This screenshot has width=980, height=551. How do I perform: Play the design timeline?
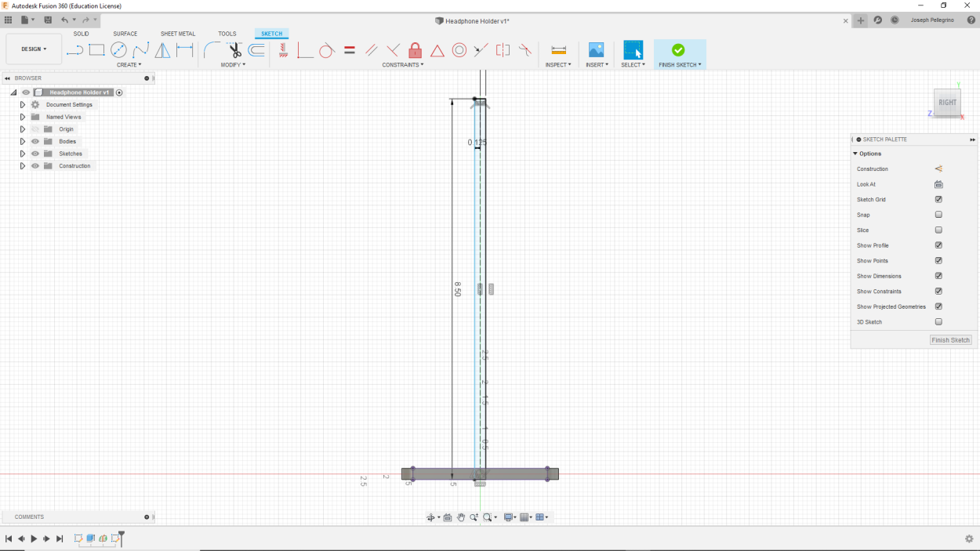(x=34, y=538)
